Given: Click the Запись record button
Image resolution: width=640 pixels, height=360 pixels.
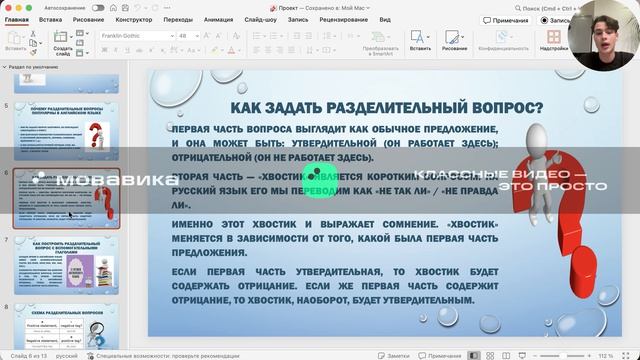Looking at the screenshot, I should tap(553, 20).
